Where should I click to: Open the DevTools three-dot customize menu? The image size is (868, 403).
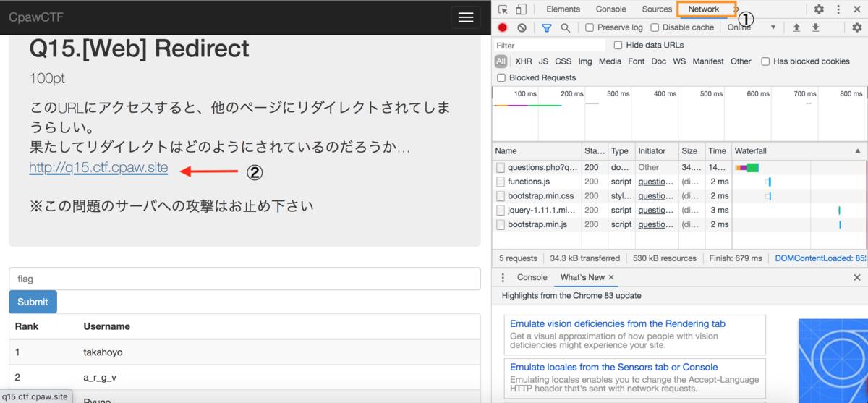point(838,9)
